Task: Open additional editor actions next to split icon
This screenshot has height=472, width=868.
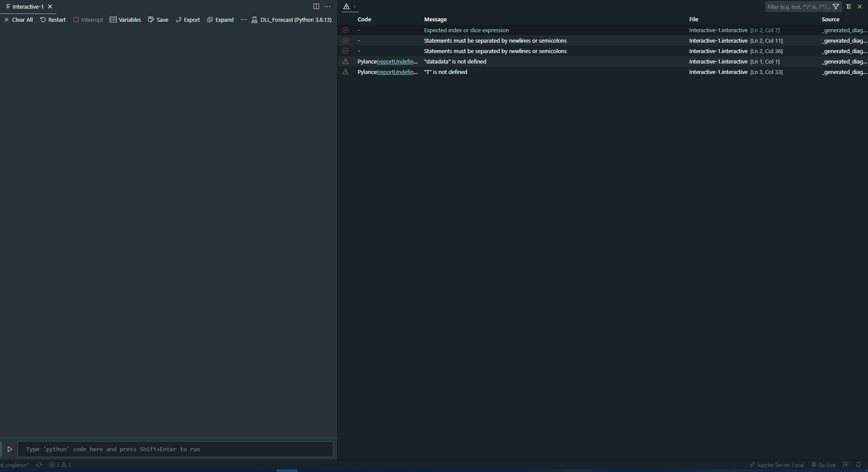Action: 328,7
